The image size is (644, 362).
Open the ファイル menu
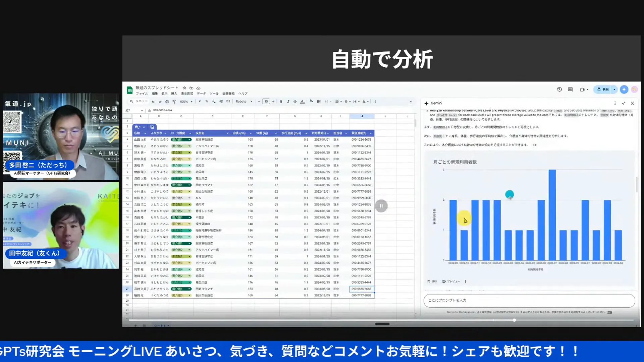pyautogui.click(x=142, y=94)
